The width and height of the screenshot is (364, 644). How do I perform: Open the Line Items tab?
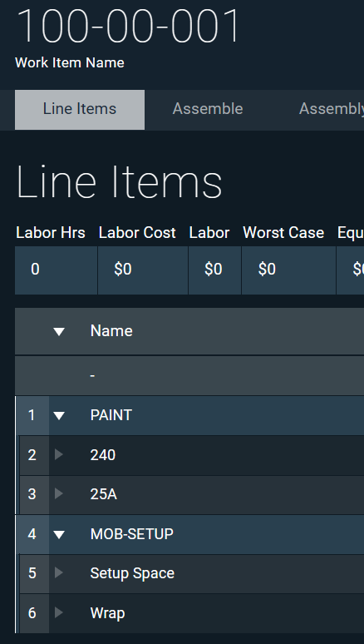tap(80, 110)
